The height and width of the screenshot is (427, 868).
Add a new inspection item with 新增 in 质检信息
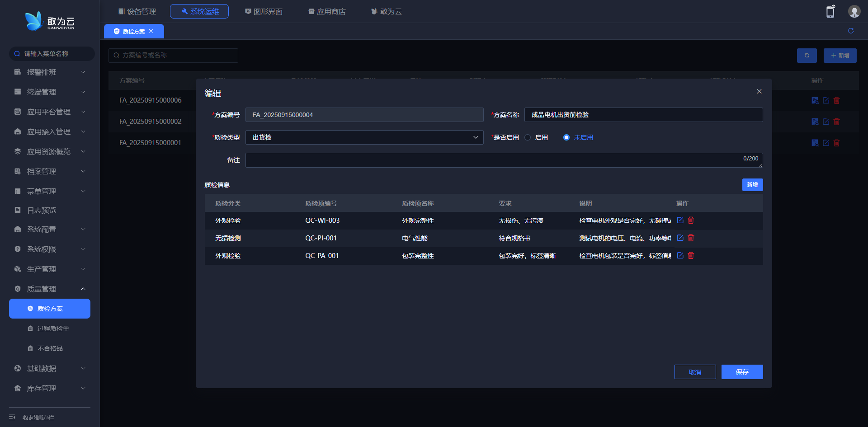pyautogui.click(x=752, y=185)
